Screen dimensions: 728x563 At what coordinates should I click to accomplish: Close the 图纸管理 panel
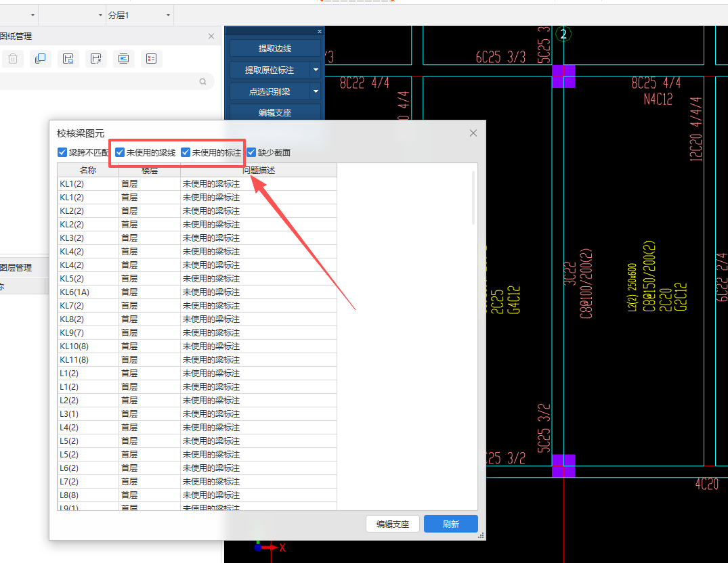coord(211,37)
